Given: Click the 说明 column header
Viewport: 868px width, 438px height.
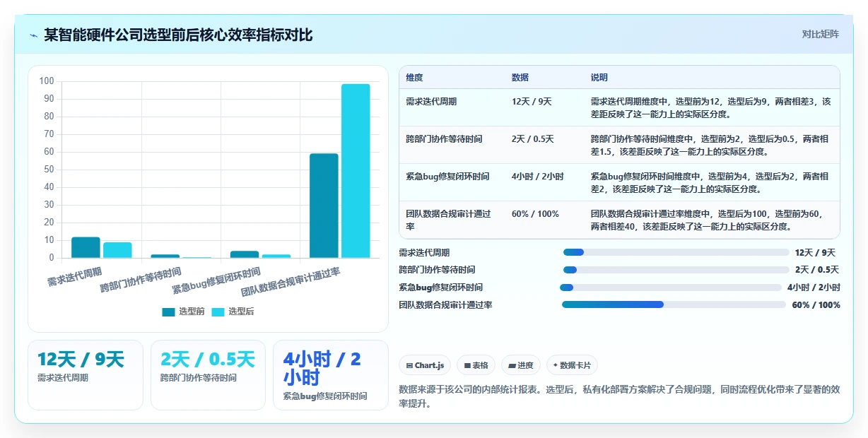Looking at the screenshot, I should (x=599, y=78).
